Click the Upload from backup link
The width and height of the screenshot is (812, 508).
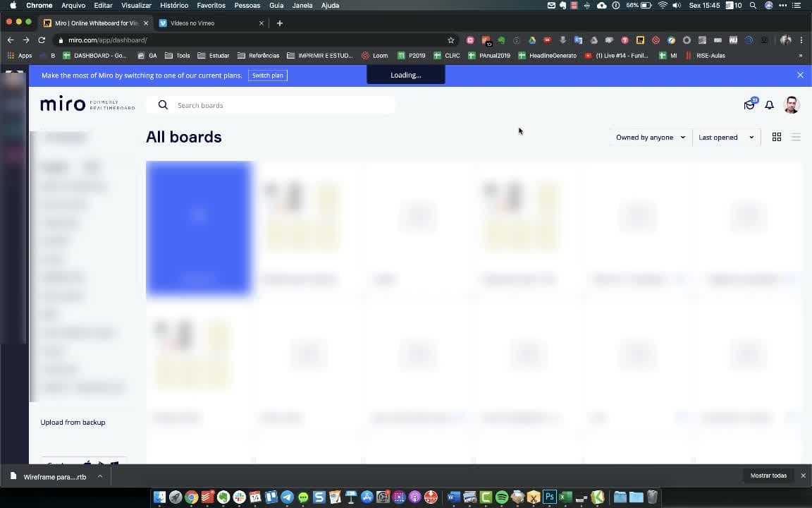pyautogui.click(x=73, y=423)
